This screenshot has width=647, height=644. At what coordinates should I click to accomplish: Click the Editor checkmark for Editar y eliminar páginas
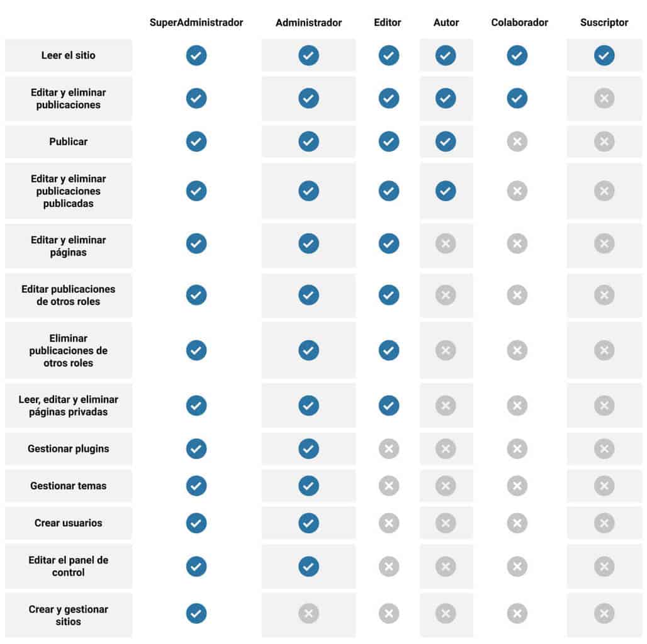coord(389,243)
